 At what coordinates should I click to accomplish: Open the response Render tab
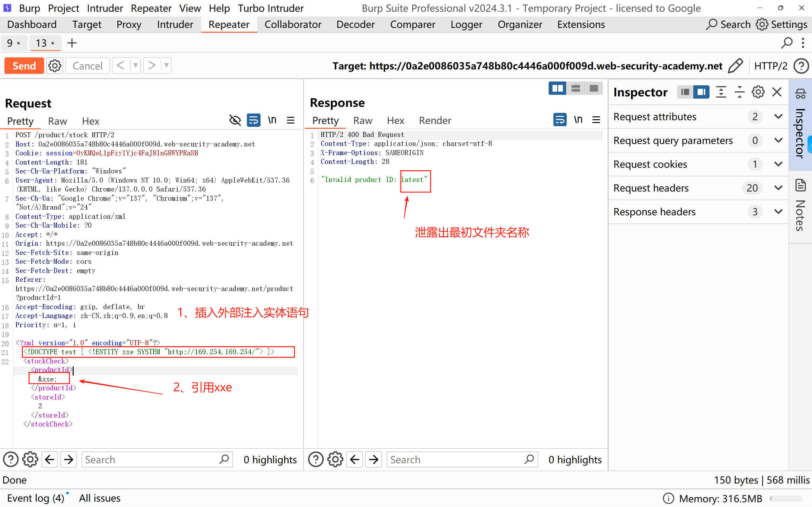point(435,120)
